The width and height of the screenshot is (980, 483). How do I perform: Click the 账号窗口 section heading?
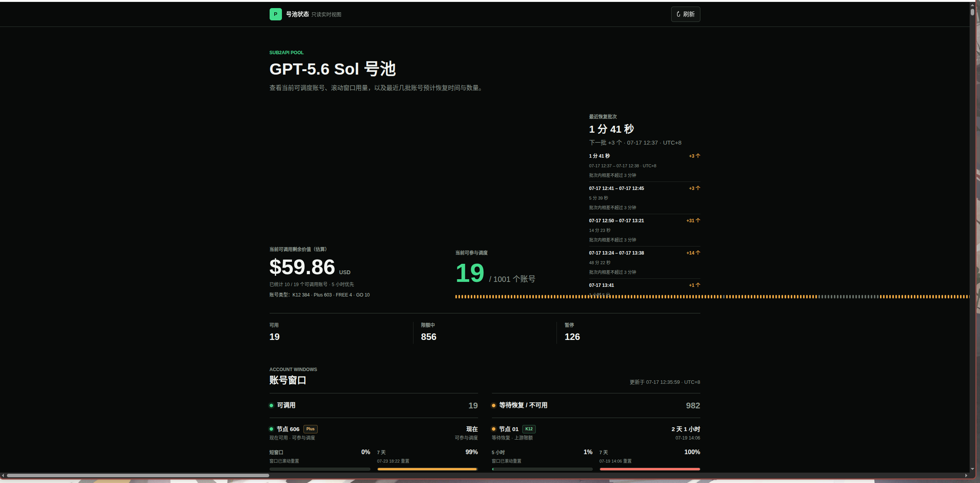(288, 380)
